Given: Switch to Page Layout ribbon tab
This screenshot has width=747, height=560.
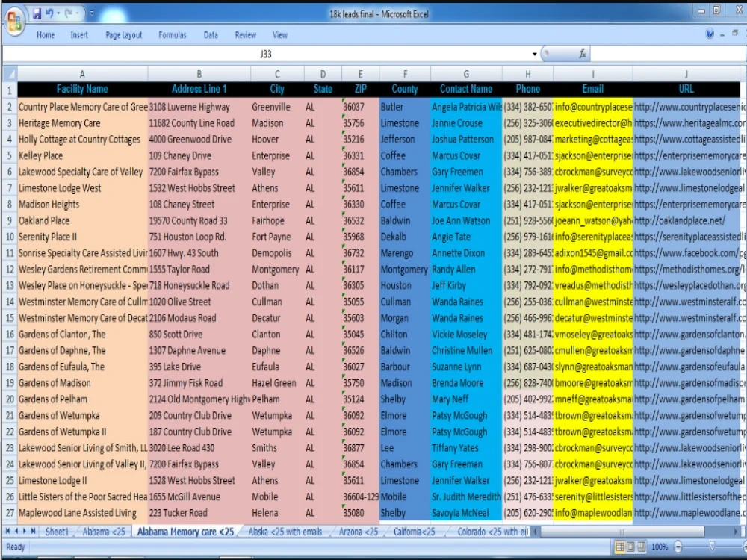Looking at the screenshot, I should point(124,35).
